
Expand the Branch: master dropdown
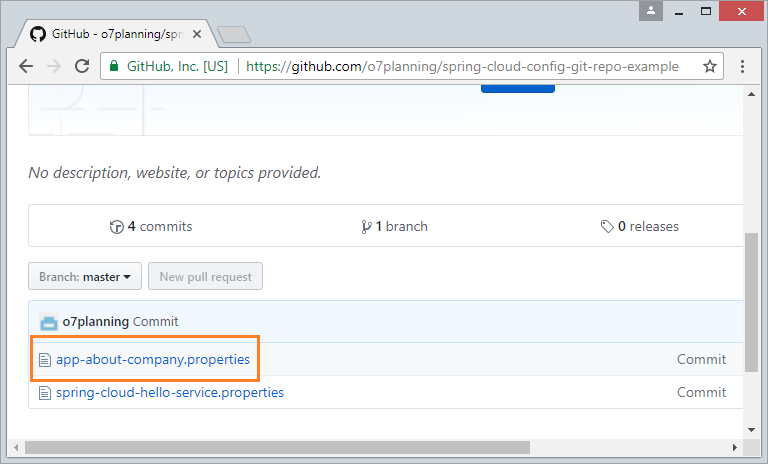click(85, 276)
